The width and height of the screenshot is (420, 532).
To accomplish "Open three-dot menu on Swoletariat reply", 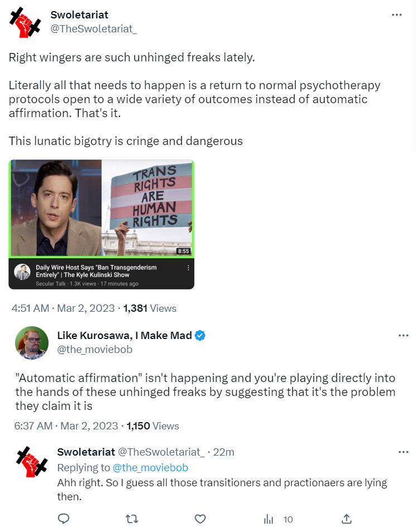I will tap(403, 452).
